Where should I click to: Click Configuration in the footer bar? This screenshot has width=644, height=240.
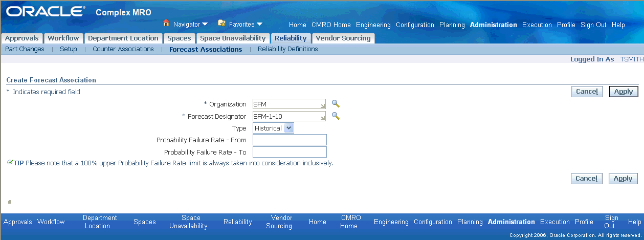point(433,222)
